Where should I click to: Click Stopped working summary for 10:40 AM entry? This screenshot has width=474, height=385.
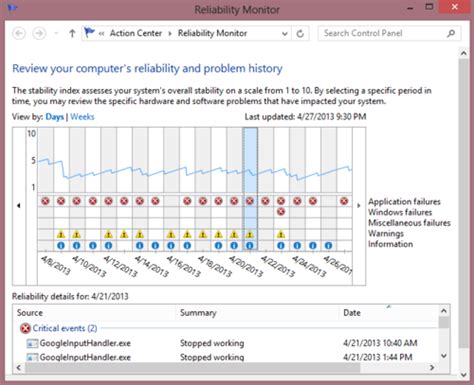pos(212,343)
